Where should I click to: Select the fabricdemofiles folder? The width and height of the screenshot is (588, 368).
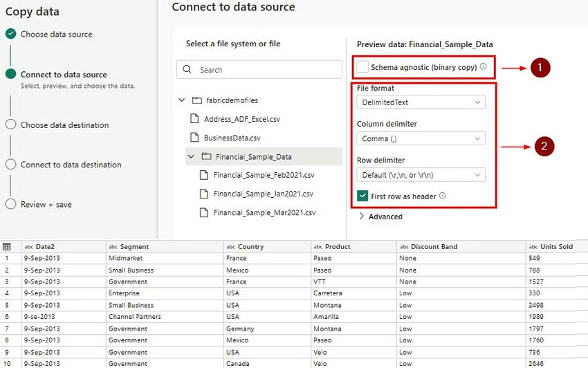(x=232, y=100)
